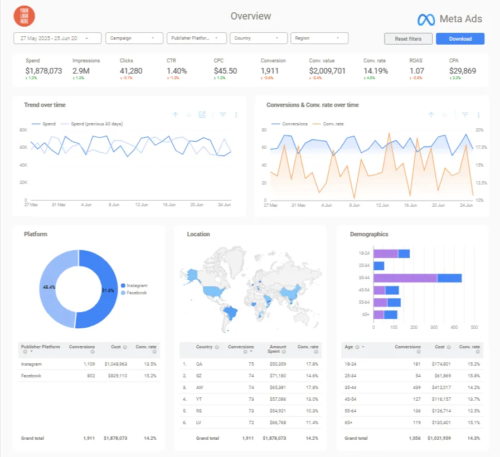
Task: Click the Spend scorecard value $1,878,073
Action: (44, 71)
